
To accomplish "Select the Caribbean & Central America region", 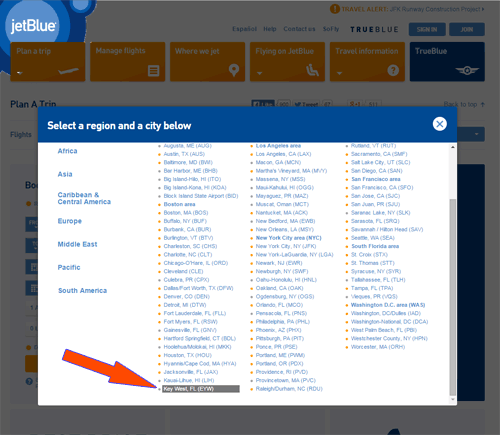I will tap(84, 198).
